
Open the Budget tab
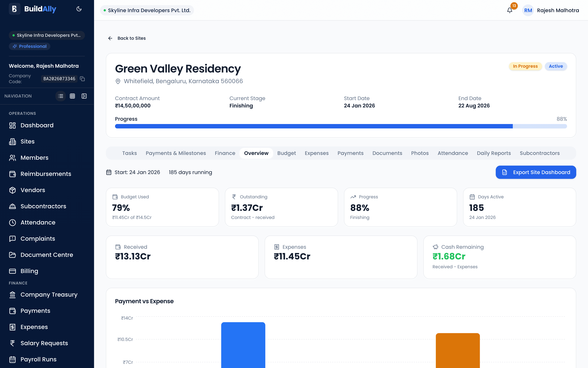pyautogui.click(x=286, y=153)
